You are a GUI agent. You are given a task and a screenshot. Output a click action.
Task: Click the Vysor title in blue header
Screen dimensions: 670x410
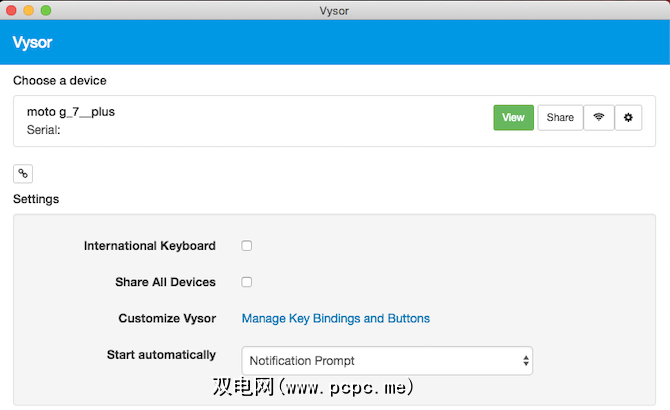[32, 43]
